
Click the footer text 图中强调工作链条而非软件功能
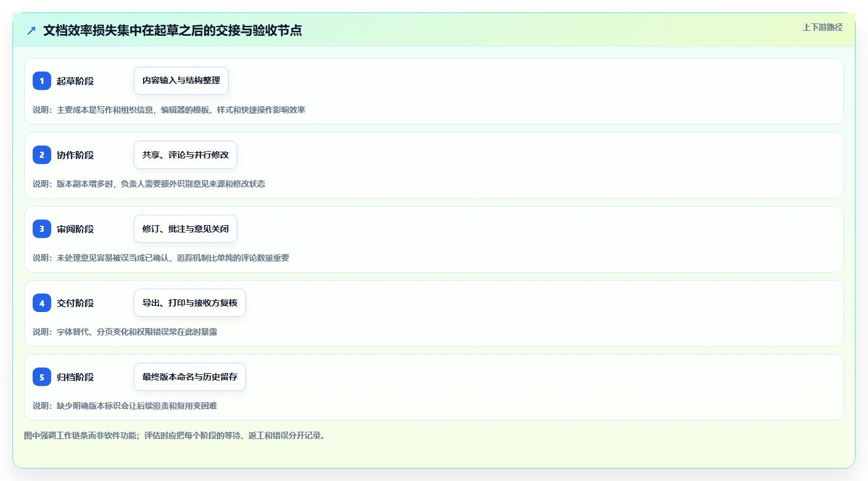click(174, 435)
